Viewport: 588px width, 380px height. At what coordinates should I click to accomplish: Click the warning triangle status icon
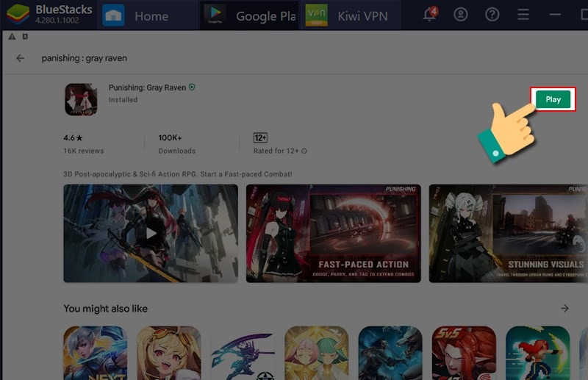tap(12, 37)
